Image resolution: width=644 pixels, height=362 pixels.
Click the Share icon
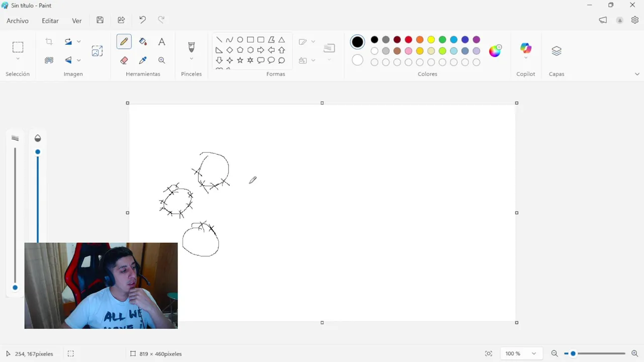coord(121,20)
